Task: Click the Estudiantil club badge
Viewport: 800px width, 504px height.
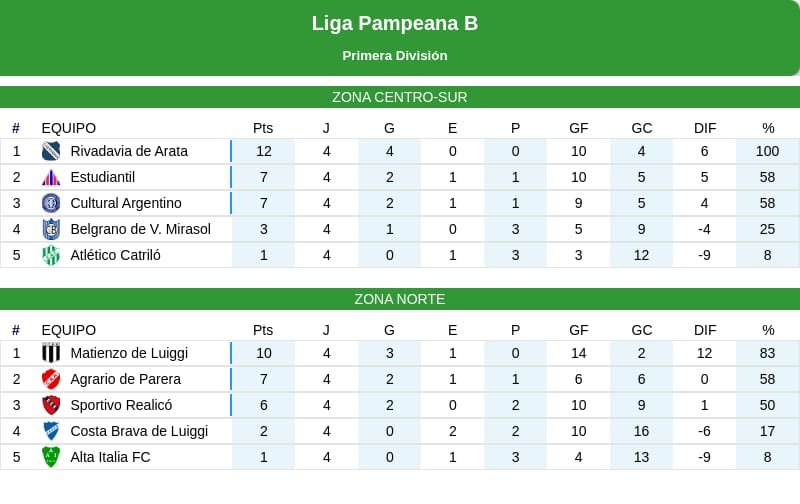Action: 51,177
